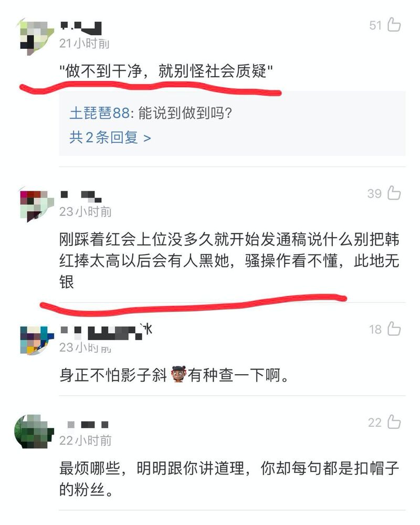Screen dimensions: 420x525
Task: Tap the emoji in the 身正不怕影子斜 comment
Action: click(x=178, y=374)
